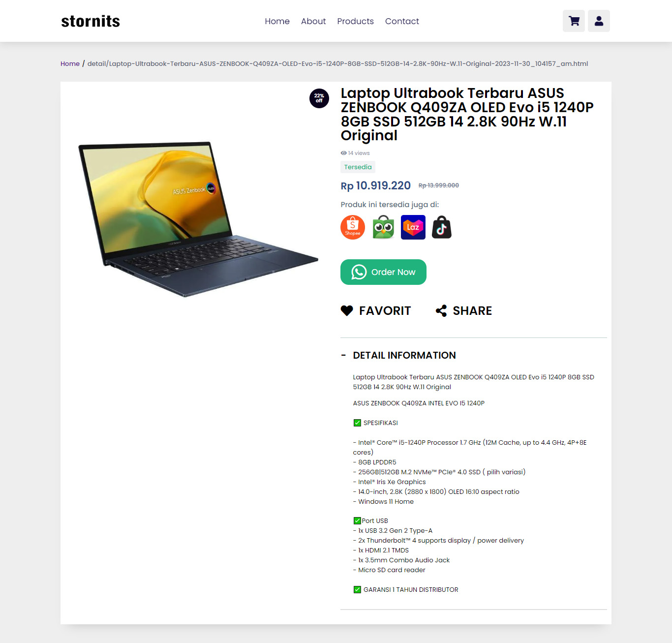Viewport: 672px width, 643px height.
Task: Click the ASUS Zenbook product image
Action: [198, 219]
